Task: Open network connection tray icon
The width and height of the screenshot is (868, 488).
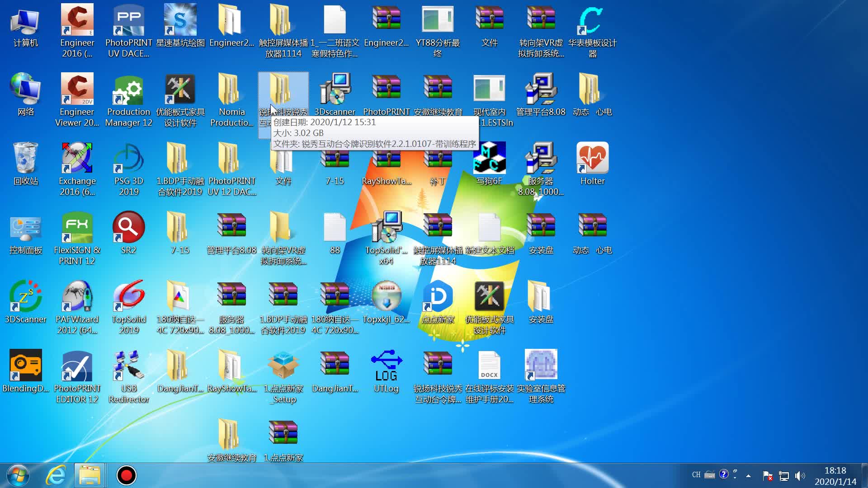Action: coord(784,475)
